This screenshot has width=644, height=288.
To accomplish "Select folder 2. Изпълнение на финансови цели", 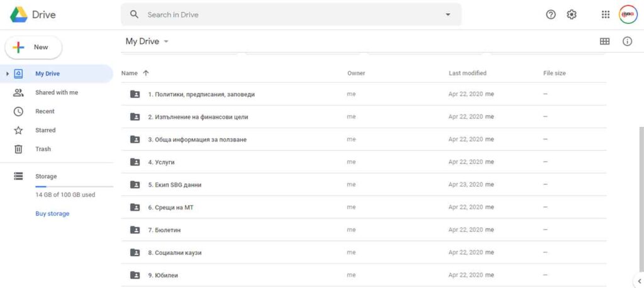I will coord(364,117).
